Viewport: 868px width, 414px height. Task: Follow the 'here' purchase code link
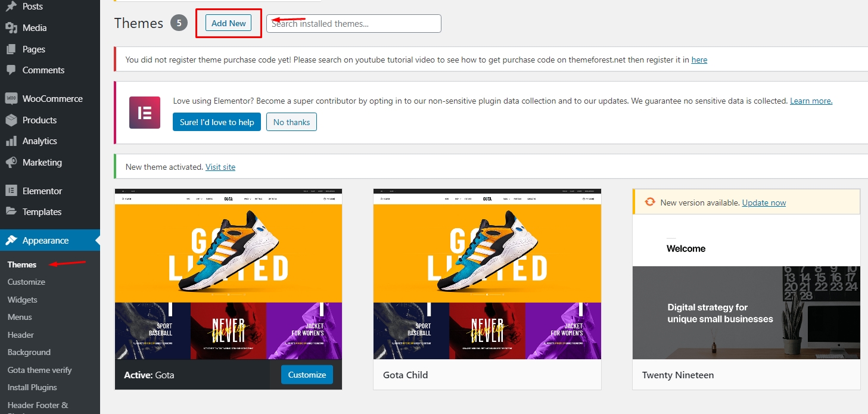tap(699, 60)
